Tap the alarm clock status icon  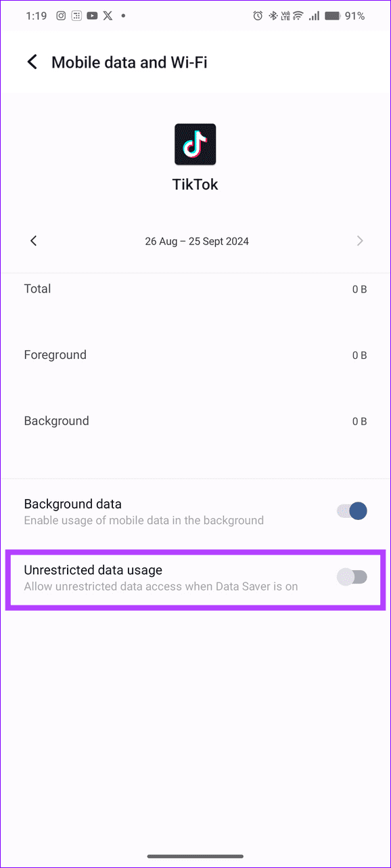(258, 15)
